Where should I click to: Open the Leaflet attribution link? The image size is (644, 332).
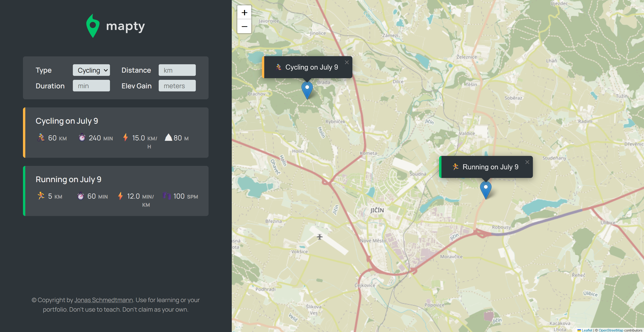click(586, 330)
